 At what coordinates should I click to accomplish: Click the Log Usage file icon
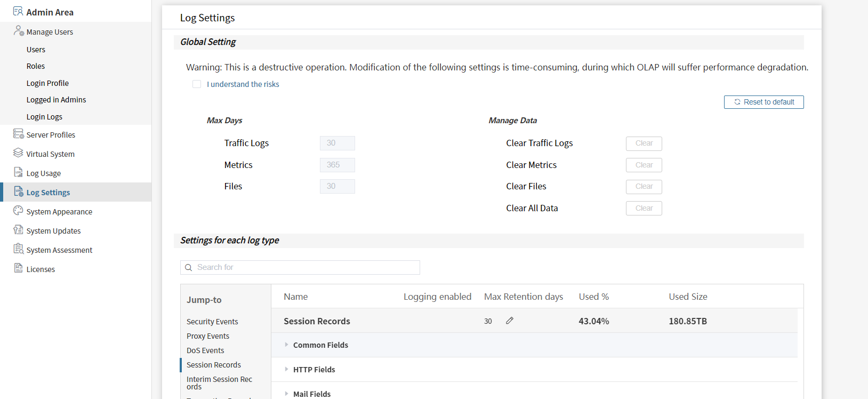click(x=19, y=172)
